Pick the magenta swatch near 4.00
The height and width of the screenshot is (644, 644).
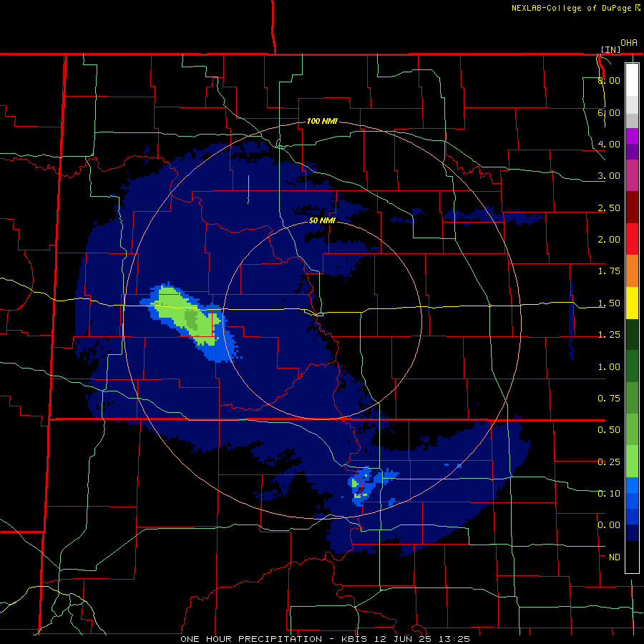(x=632, y=136)
